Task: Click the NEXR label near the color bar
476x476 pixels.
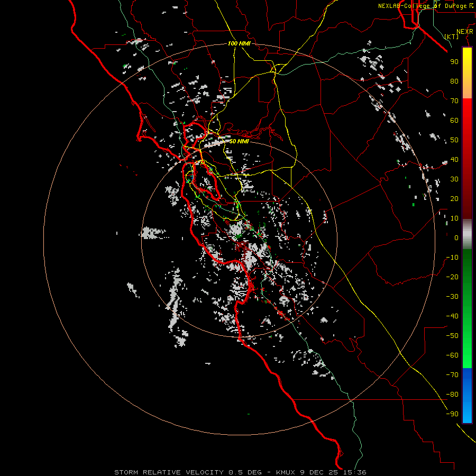Action: (x=465, y=32)
